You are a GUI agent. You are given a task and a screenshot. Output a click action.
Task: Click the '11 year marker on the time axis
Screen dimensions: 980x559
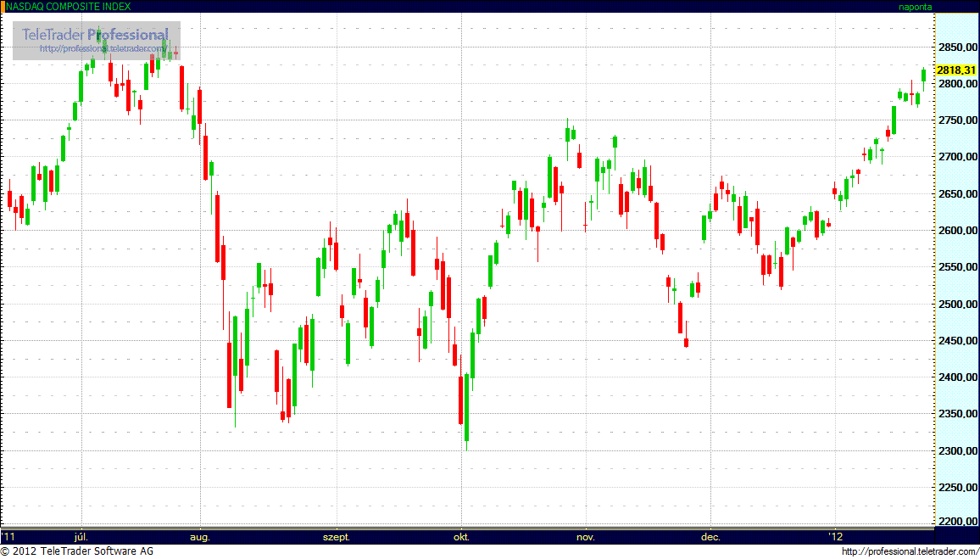(8, 537)
